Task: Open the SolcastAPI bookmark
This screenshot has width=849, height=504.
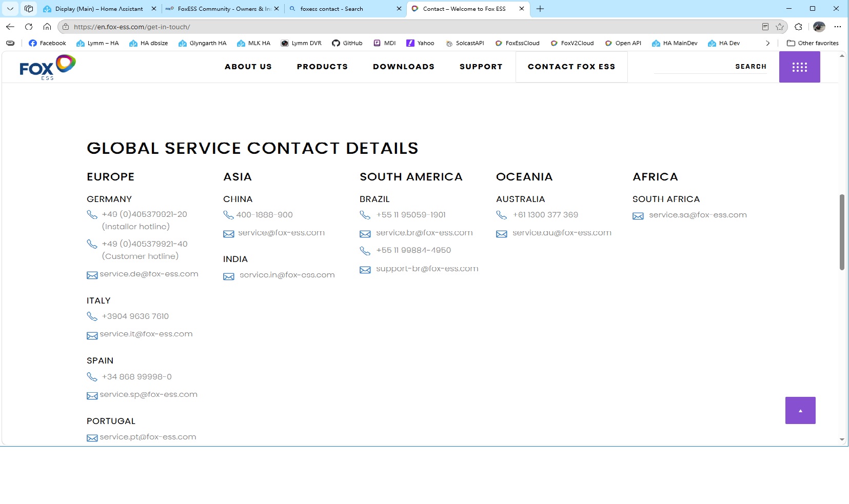Action: pyautogui.click(x=465, y=43)
